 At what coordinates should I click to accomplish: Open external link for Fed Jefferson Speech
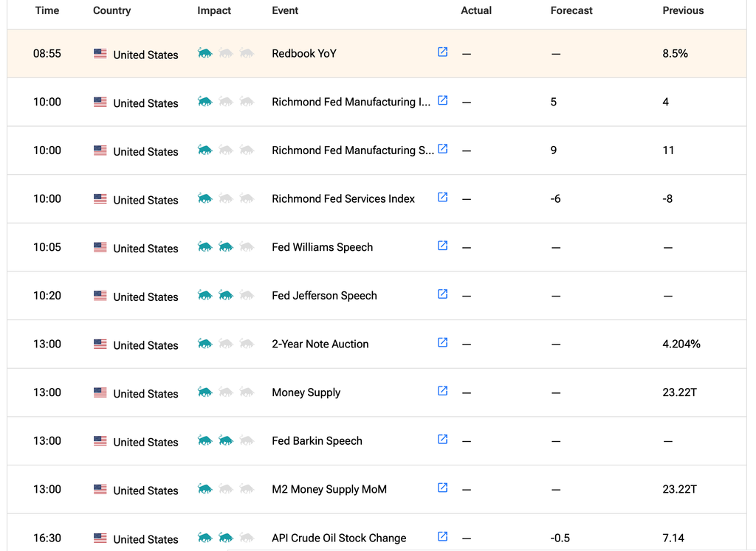443,294
